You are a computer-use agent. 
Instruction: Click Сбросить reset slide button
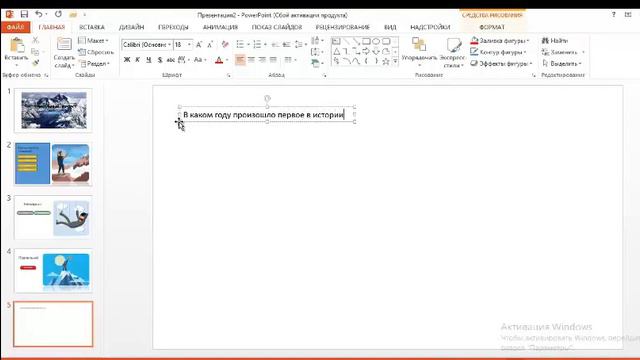tap(96, 52)
